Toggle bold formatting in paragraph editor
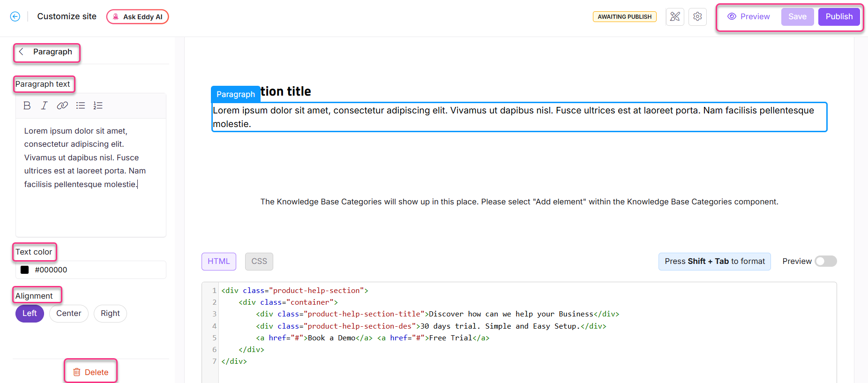Screen dimensions: 868x383 tap(27, 105)
